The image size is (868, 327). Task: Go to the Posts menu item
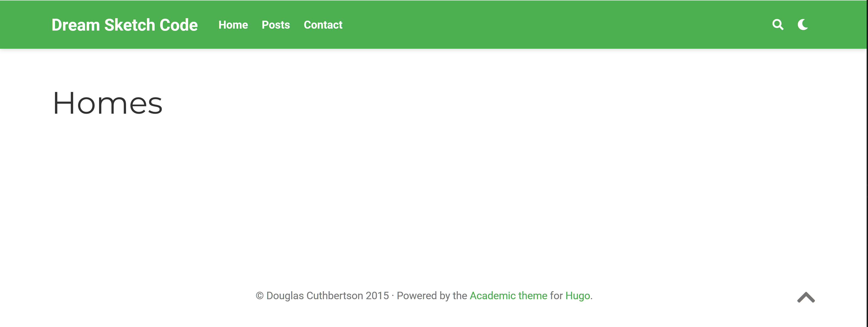click(276, 24)
